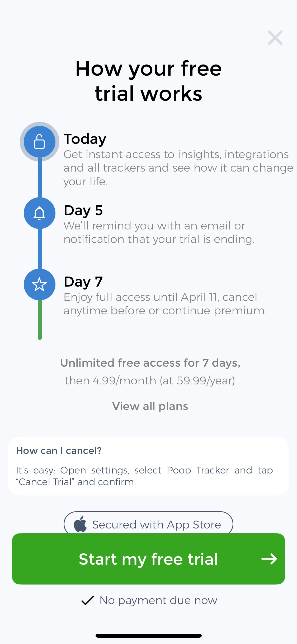Image resolution: width=297 pixels, height=644 pixels.
Task: Tap the checkmark next to No payment due now
Action: (x=88, y=600)
